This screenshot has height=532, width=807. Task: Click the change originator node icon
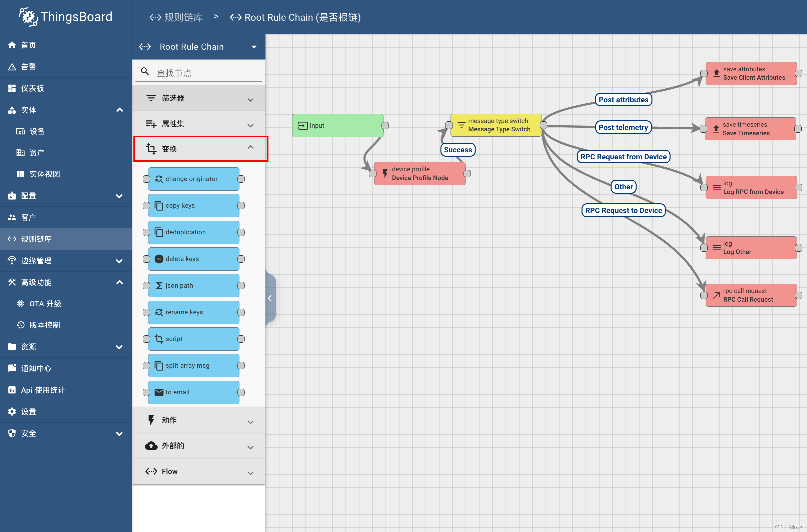click(x=159, y=179)
